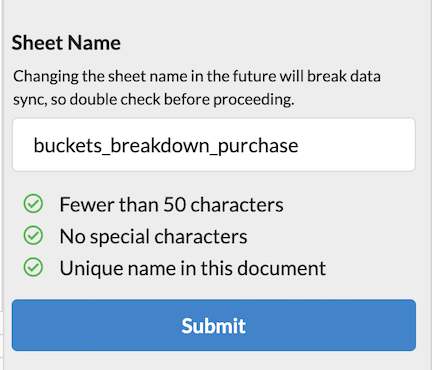Click the green check beside Fewer than 50 characters
This screenshot has width=432, height=370.
click(33, 203)
